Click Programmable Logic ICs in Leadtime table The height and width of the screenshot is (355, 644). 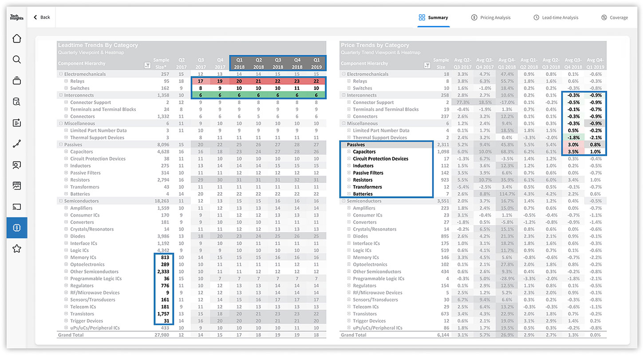tap(96, 279)
